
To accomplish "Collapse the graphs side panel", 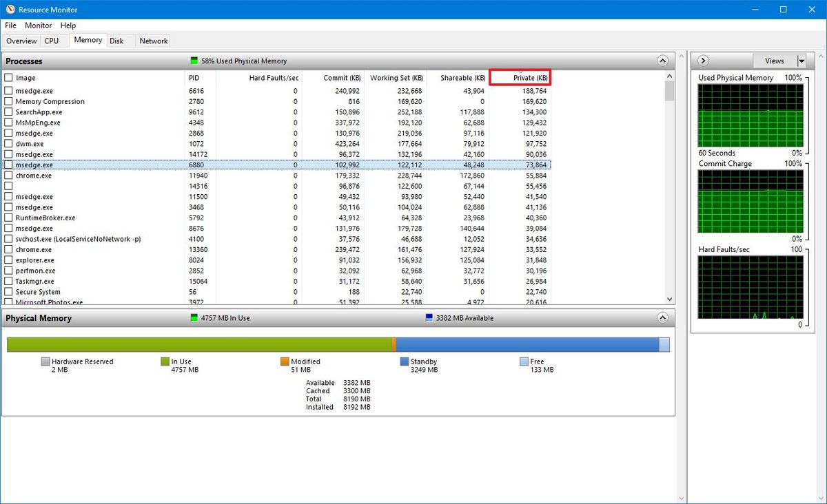I will click(702, 61).
